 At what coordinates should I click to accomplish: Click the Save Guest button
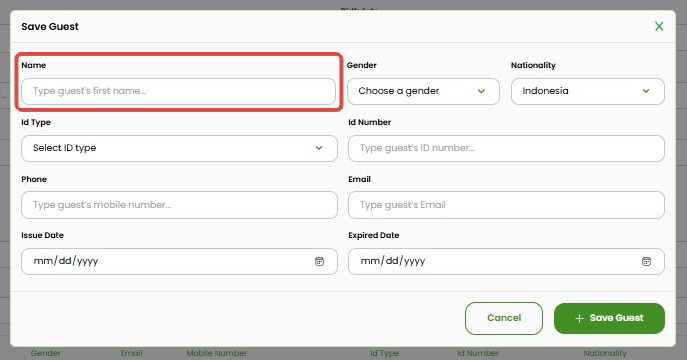click(x=609, y=318)
